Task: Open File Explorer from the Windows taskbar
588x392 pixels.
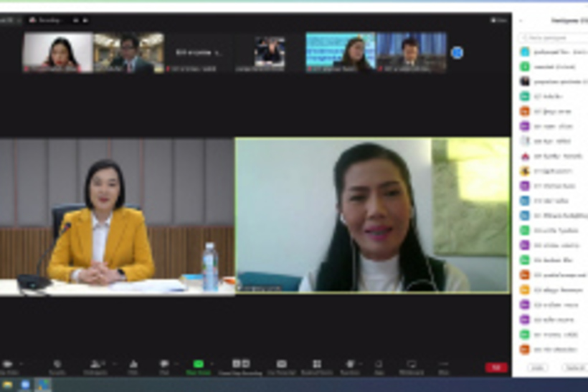Action: pyautogui.click(x=6, y=385)
